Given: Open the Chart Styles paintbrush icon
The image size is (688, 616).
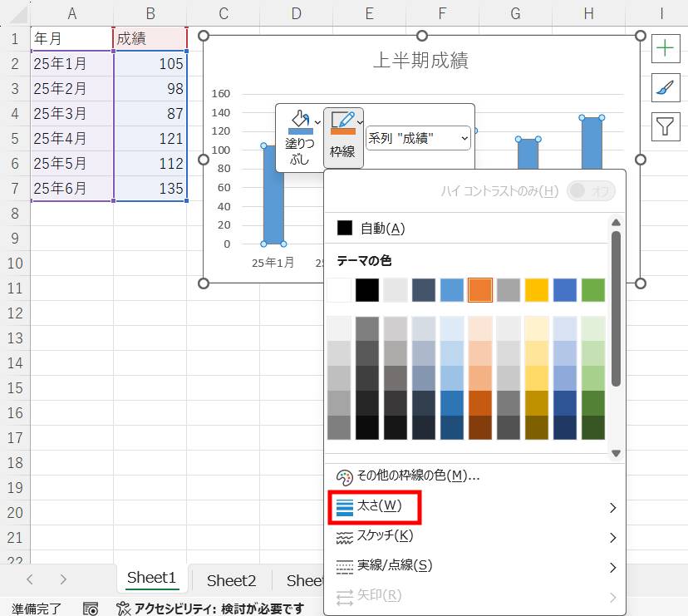Looking at the screenshot, I should [666, 87].
